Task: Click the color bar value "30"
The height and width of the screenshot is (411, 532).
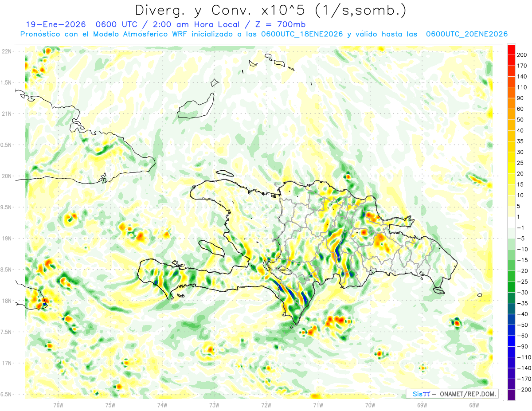Action: (521, 152)
